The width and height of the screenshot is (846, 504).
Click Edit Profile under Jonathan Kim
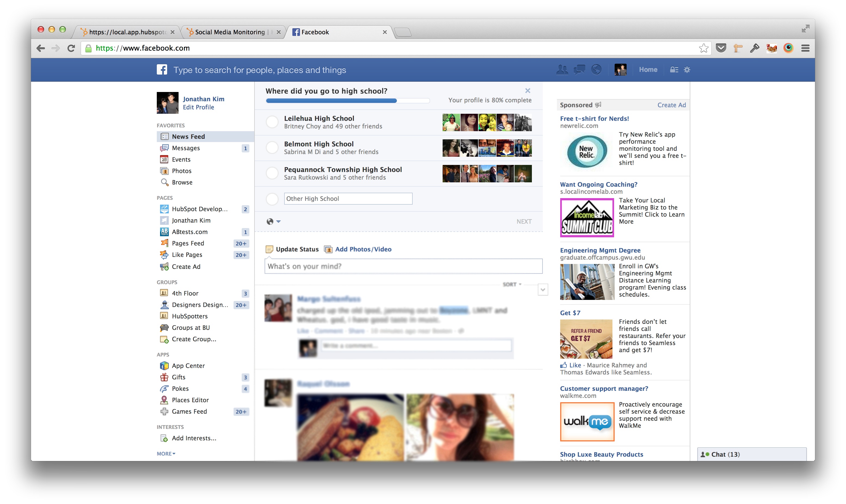(x=198, y=107)
